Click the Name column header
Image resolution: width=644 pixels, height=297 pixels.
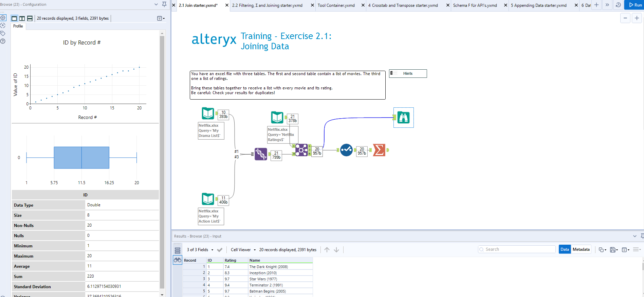(x=280, y=260)
